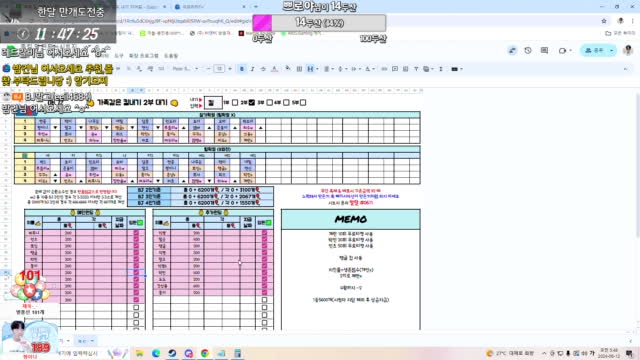Create a filter with the funnel icon
Viewport: 640px width, 360px height.
point(416,69)
